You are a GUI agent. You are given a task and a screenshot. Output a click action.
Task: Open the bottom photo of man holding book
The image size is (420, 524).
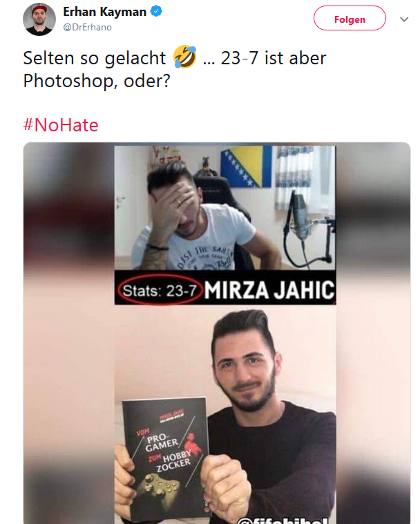tap(225, 414)
